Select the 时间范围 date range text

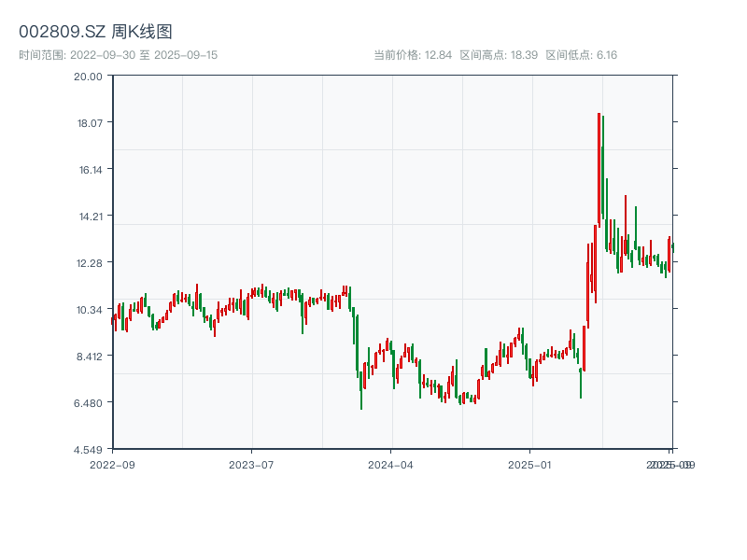118,55
